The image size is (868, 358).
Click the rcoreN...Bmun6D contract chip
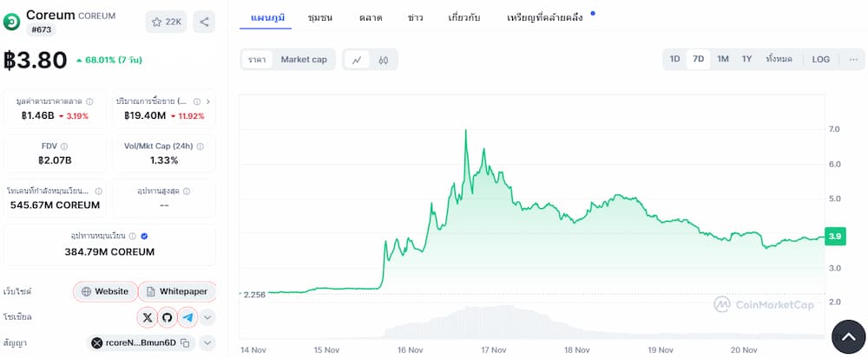click(140, 343)
